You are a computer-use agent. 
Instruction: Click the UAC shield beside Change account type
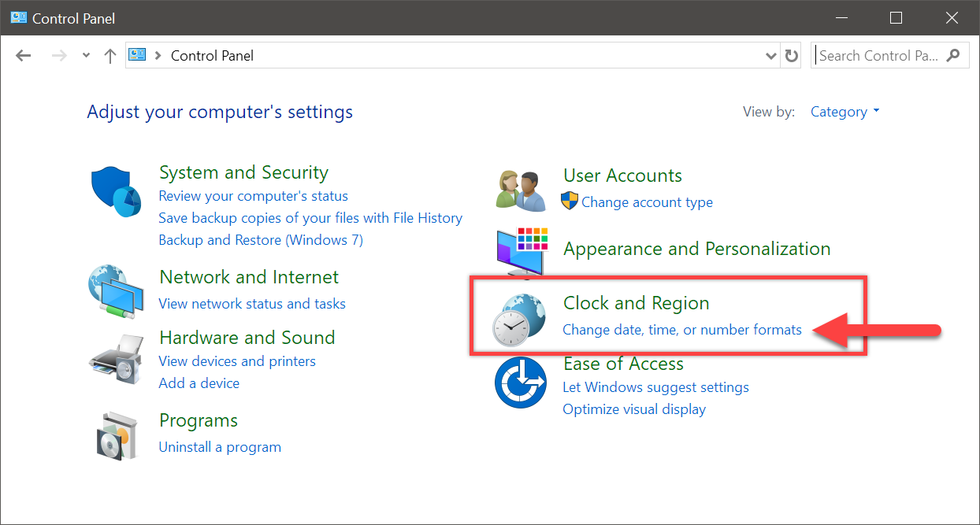(570, 201)
